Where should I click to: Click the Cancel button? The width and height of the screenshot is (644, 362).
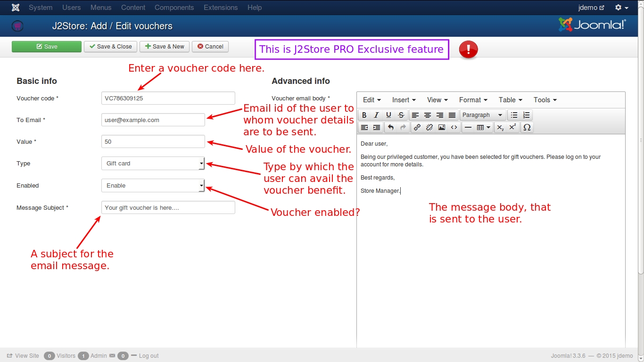(210, 47)
